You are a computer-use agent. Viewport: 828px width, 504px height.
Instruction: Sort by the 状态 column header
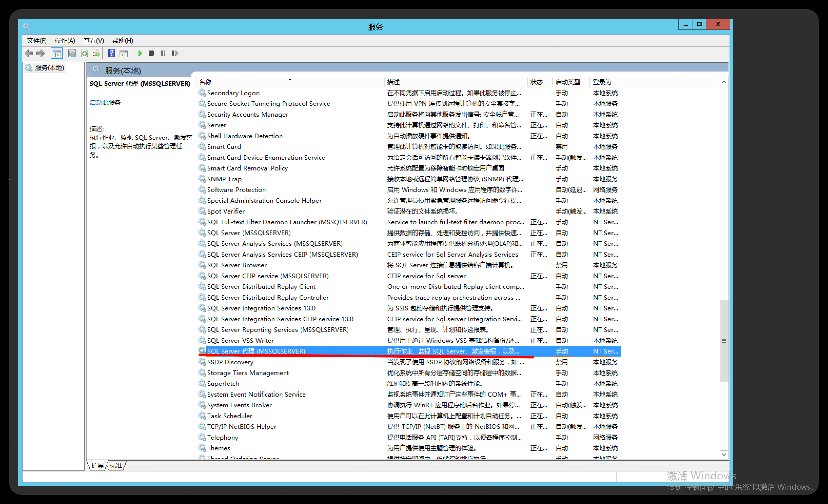[x=540, y=82]
